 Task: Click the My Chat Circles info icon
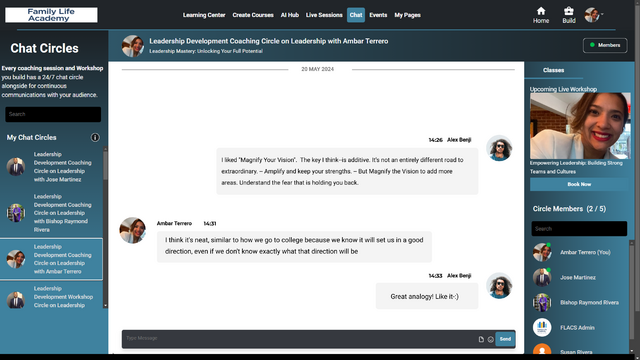[95, 138]
